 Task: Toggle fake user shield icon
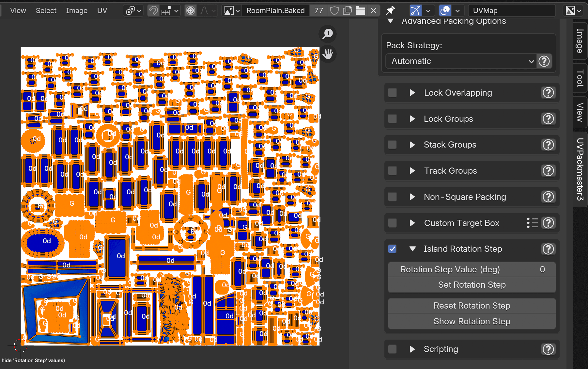[334, 11]
